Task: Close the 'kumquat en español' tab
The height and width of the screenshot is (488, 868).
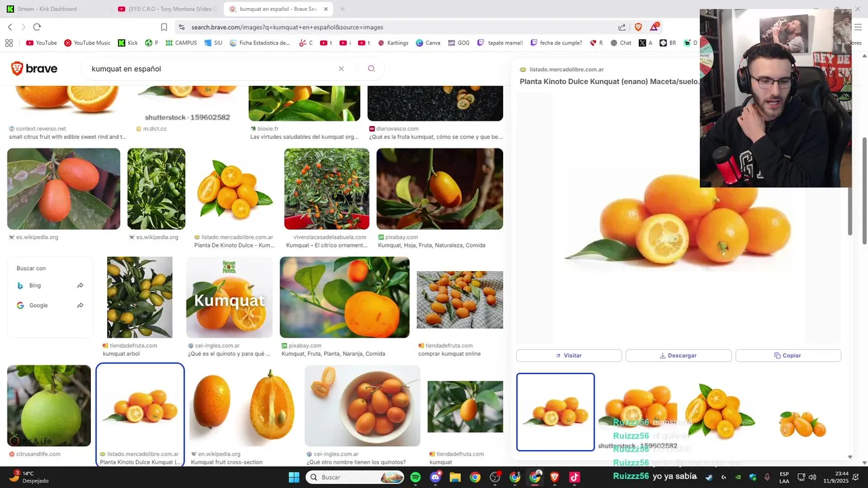Action: point(325,9)
